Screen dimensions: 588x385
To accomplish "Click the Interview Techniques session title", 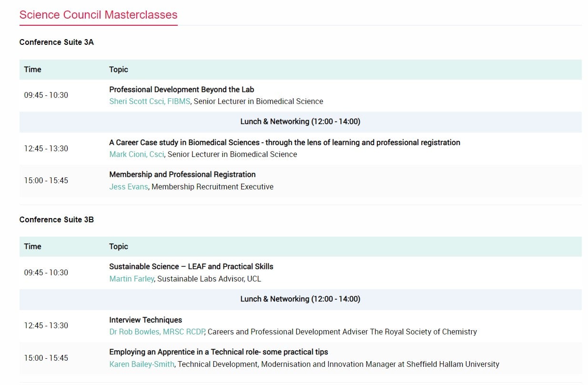I will coord(145,320).
